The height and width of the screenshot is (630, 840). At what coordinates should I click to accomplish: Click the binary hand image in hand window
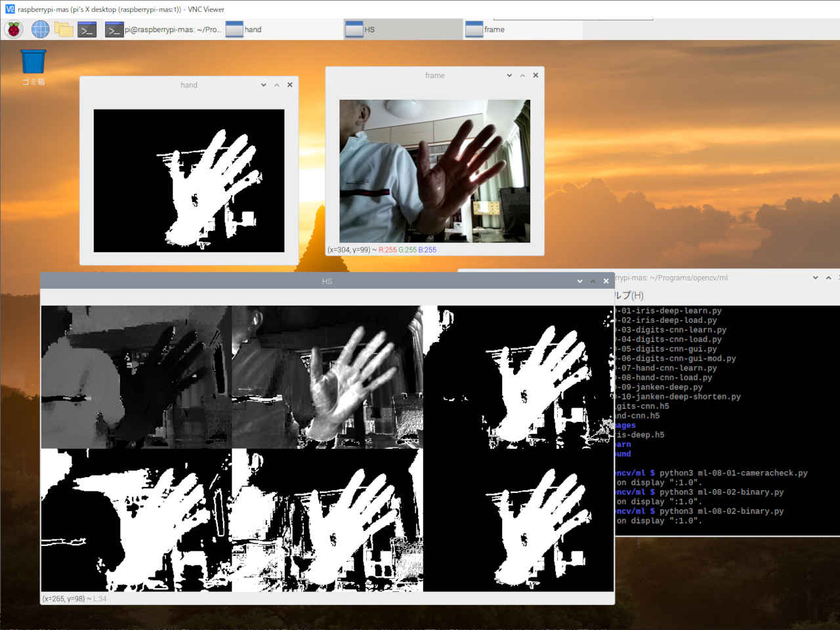click(x=189, y=180)
